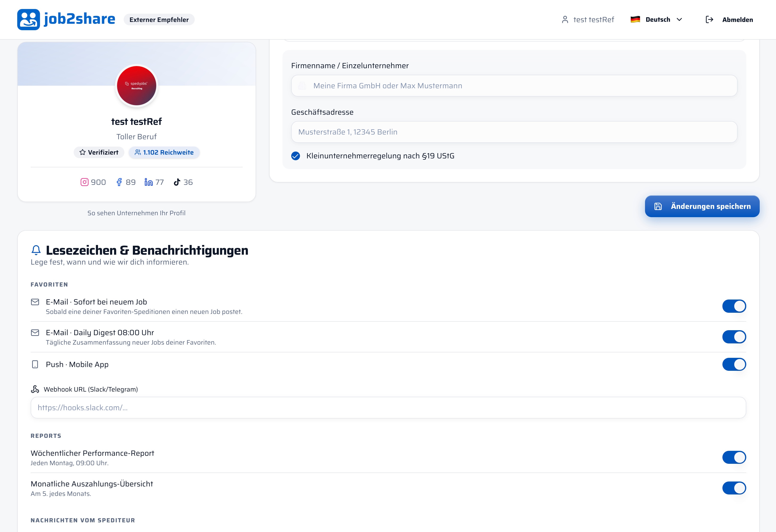Click the profile card name test testRef
This screenshot has width=776, height=532.
pyautogui.click(x=136, y=122)
